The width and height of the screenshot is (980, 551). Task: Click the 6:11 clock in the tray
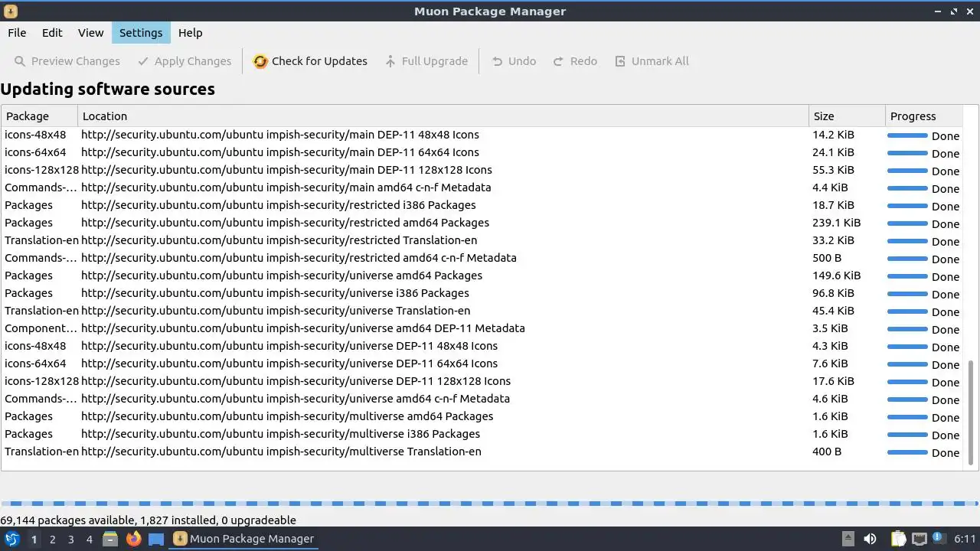pyautogui.click(x=965, y=539)
